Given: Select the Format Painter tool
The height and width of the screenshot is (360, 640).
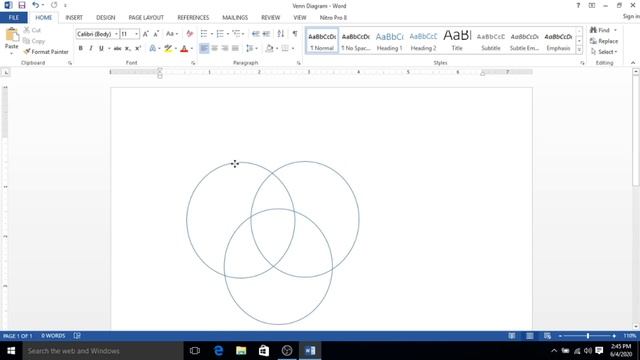Looking at the screenshot, I should tap(46, 52).
